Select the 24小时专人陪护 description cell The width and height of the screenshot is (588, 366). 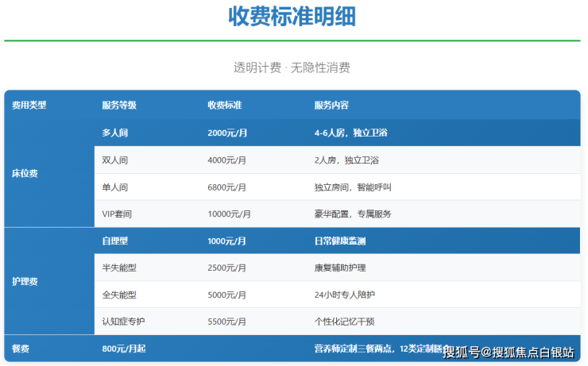pyautogui.click(x=344, y=295)
